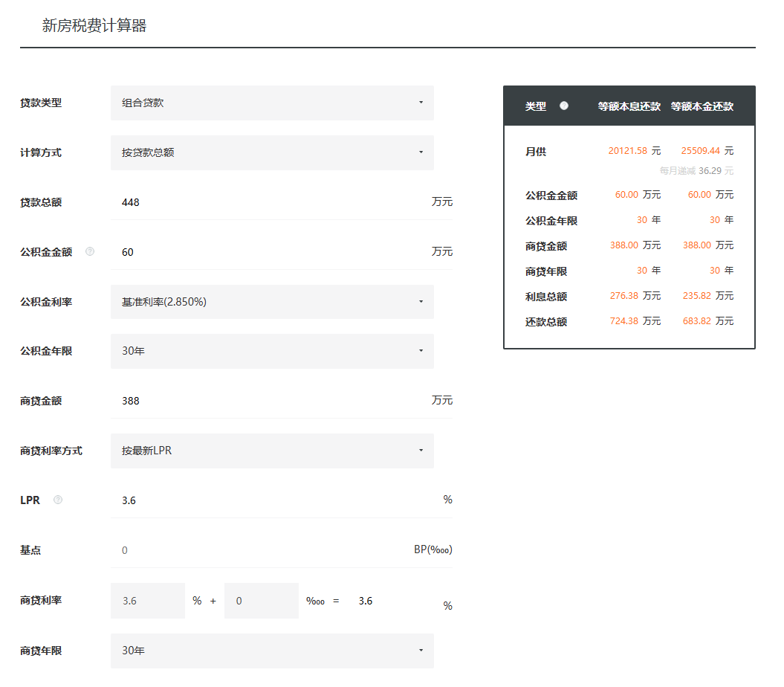Open the 公积金利率 dropdown with 基准利率(2.850%)

click(272, 302)
